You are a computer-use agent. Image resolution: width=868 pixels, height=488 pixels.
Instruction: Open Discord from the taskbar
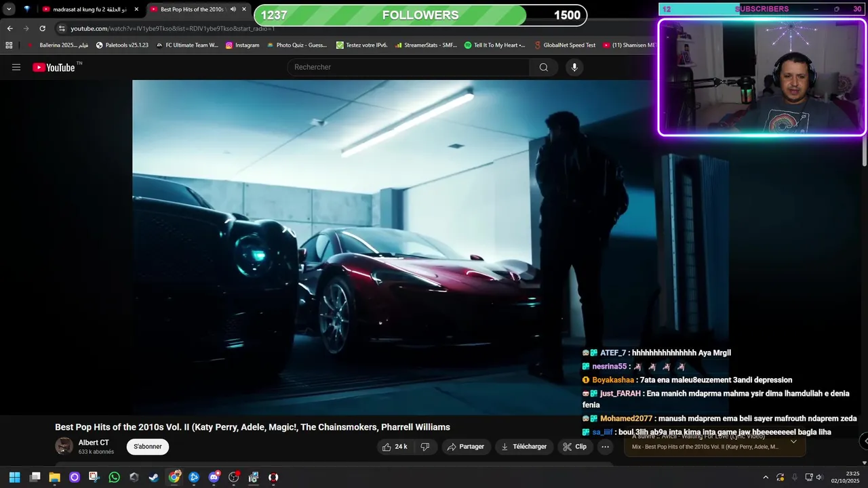(214, 477)
